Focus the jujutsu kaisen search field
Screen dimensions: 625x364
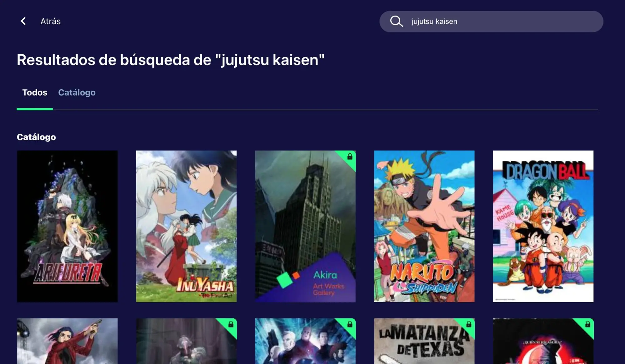coord(491,22)
